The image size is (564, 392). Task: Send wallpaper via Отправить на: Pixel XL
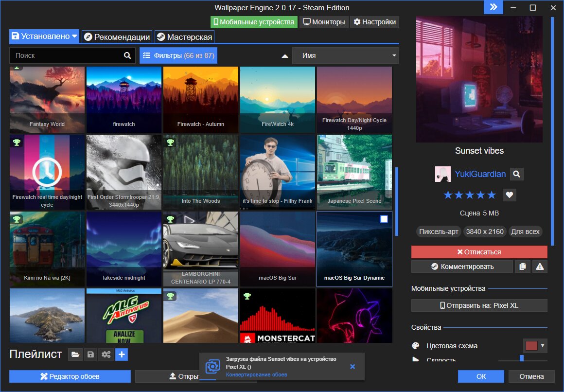(479, 305)
